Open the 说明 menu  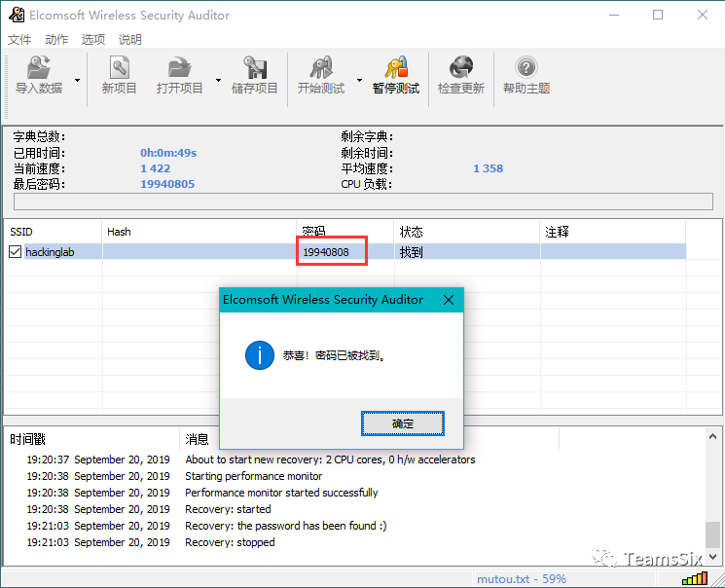130,40
